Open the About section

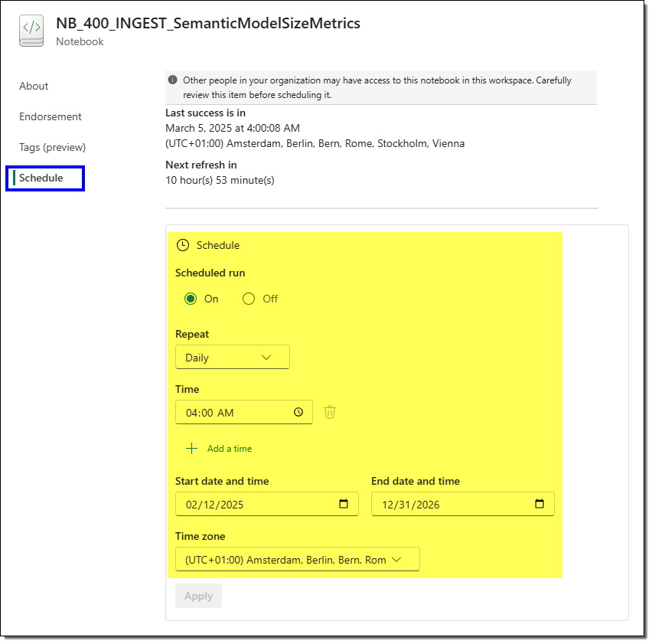coord(34,87)
